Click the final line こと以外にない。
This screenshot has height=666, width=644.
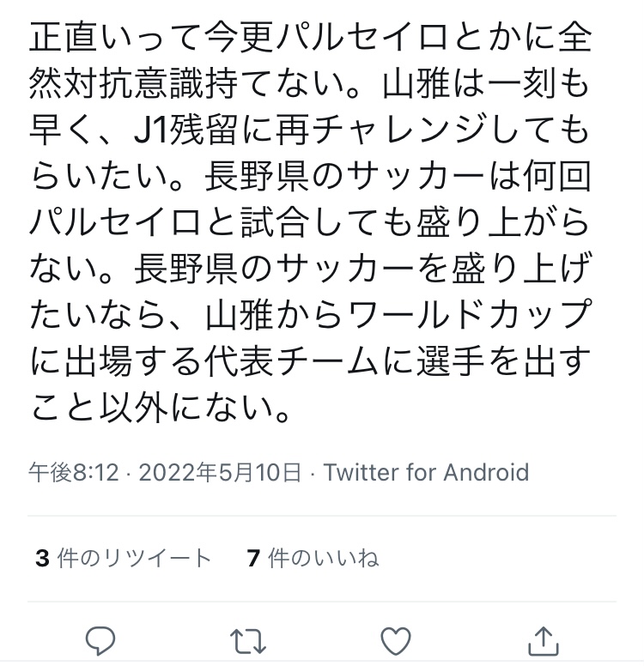(161, 408)
